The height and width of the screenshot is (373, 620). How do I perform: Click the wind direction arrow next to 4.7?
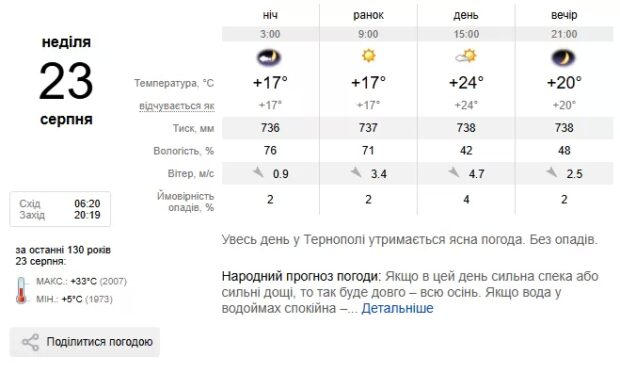454,172
